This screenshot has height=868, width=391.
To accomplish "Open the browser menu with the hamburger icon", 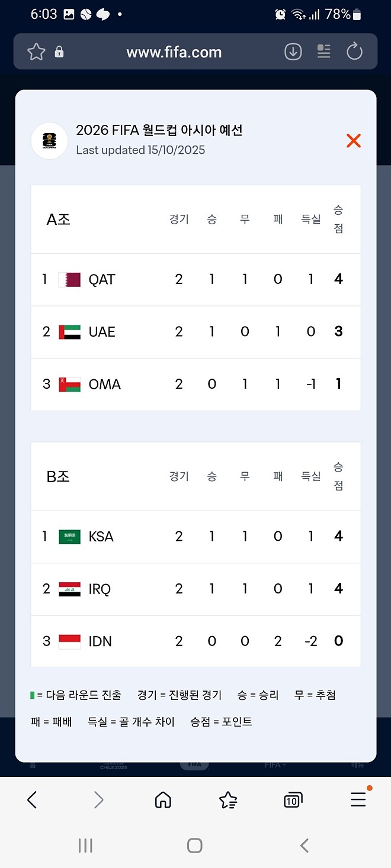I will coord(358,799).
